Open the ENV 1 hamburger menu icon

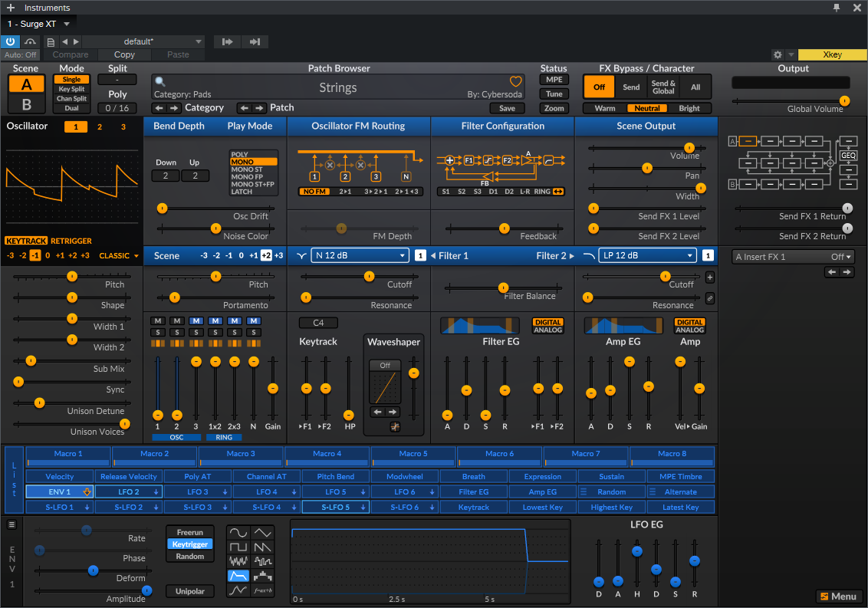click(x=12, y=524)
